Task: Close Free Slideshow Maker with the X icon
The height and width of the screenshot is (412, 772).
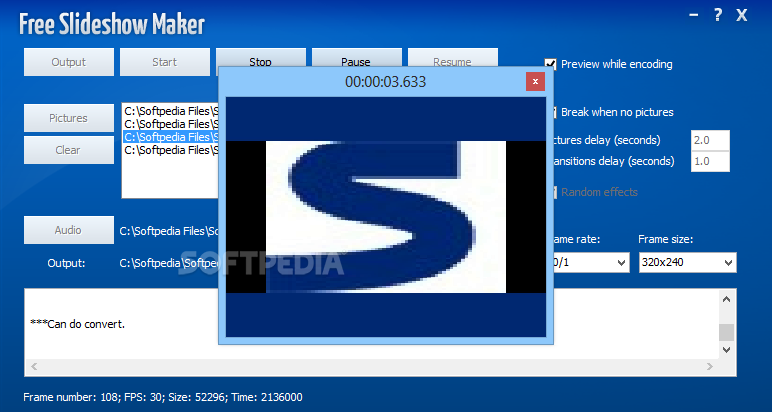Action: point(741,16)
